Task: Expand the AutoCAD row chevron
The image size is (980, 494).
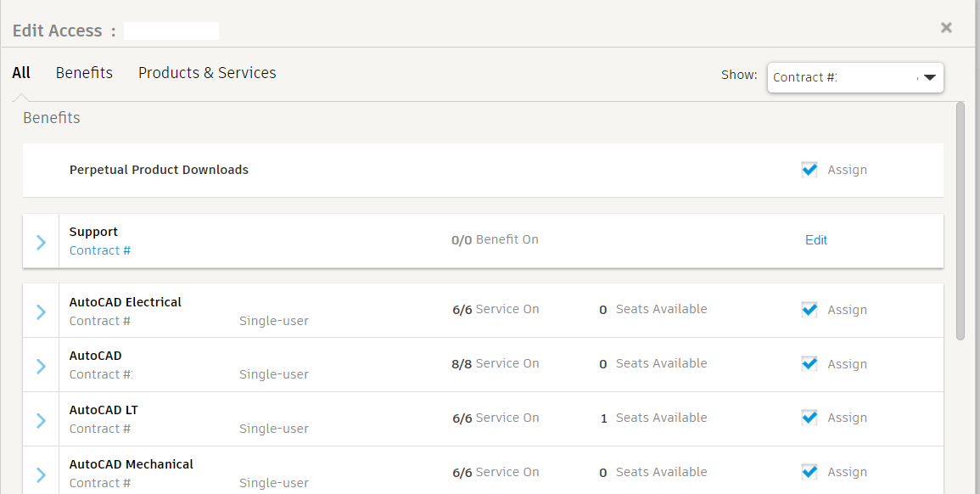Action: pyautogui.click(x=41, y=366)
